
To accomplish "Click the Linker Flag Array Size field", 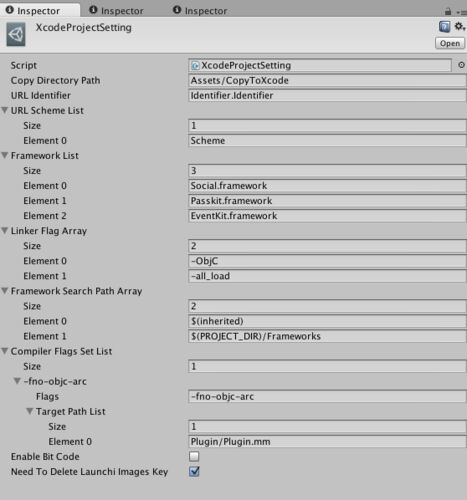I will (x=327, y=246).
